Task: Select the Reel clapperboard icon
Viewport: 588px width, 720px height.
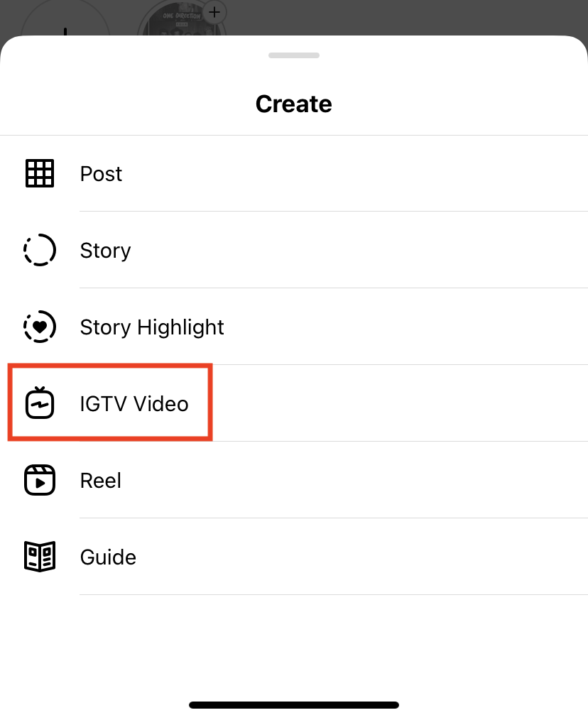Action: point(39,480)
